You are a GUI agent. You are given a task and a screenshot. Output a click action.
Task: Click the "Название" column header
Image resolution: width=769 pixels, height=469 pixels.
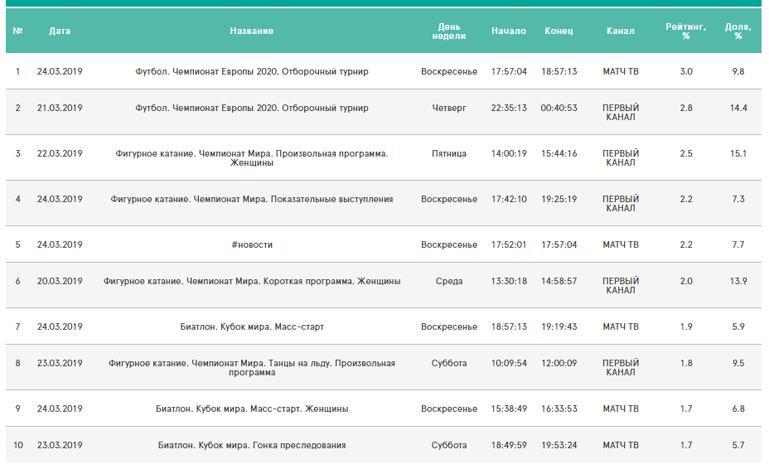[x=251, y=31]
